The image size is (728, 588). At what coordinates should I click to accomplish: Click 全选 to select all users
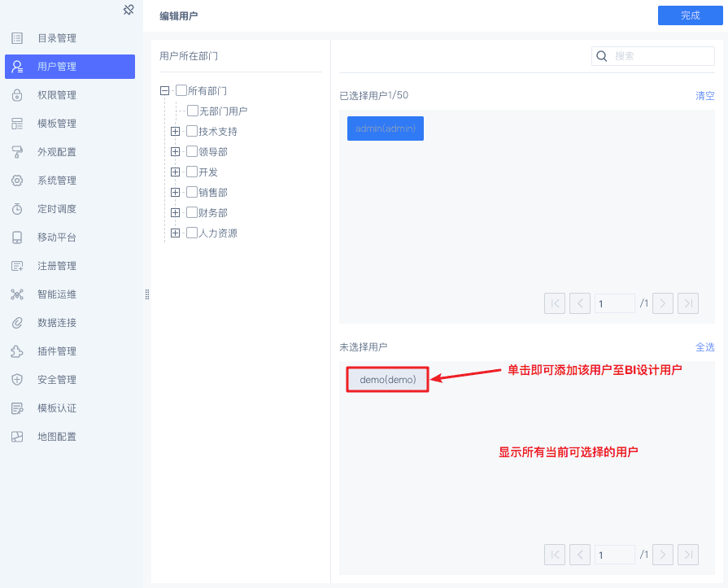click(704, 347)
